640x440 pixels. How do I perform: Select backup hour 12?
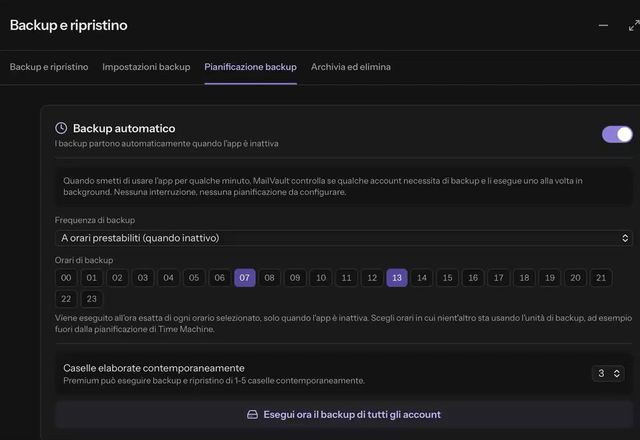(372, 278)
